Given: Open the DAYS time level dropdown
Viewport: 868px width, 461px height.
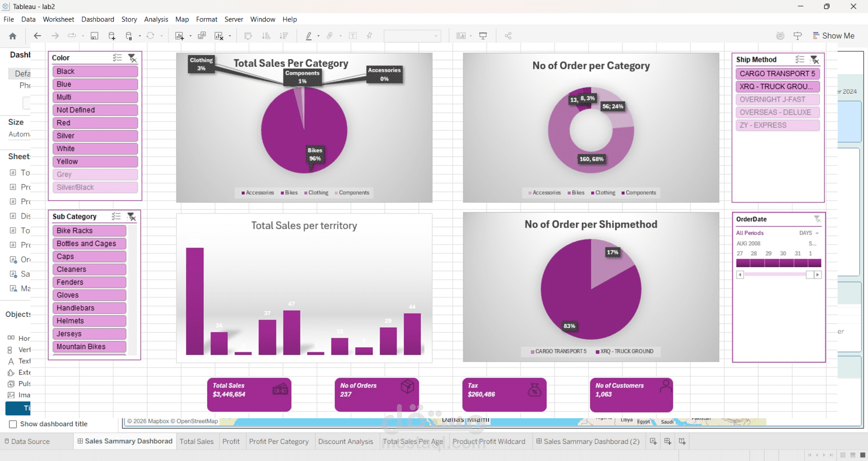Looking at the screenshot, I should 809,233.
